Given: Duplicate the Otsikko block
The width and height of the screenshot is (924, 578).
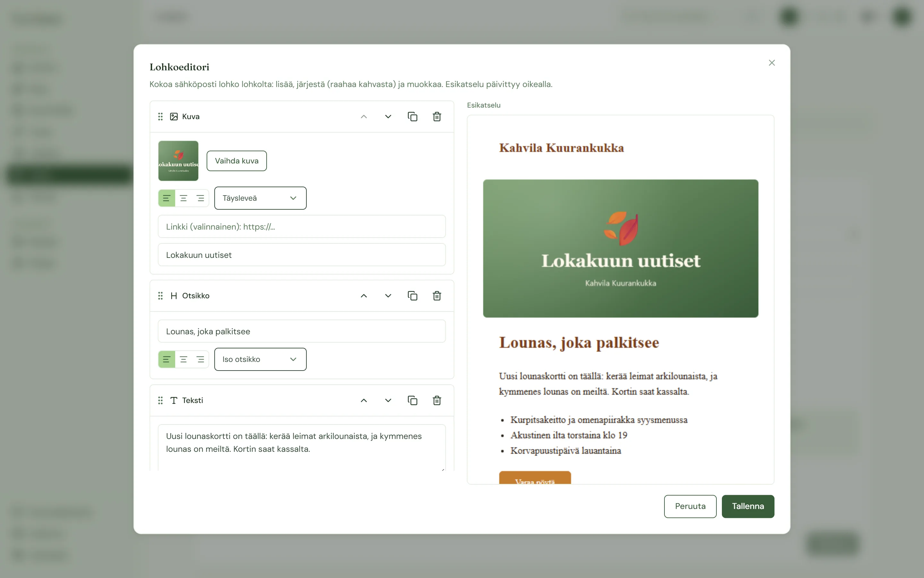Looking at the screenshot, I should (412, 295).
